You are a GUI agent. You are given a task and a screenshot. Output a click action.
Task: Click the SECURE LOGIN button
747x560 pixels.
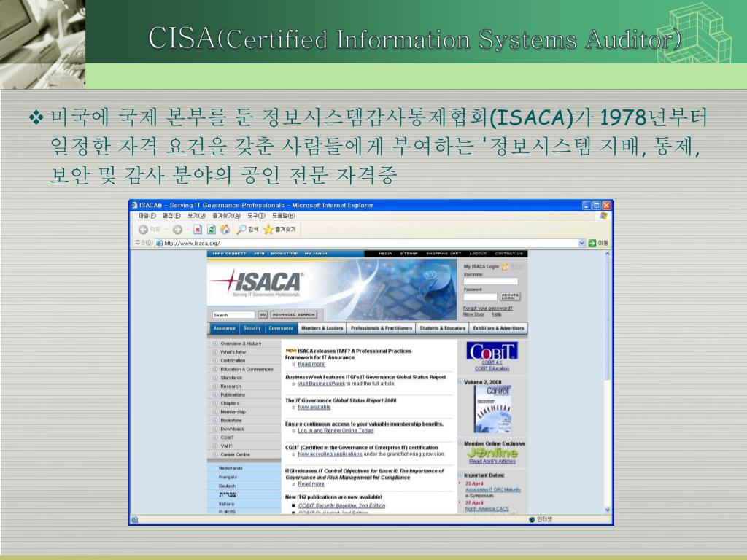pyautogui.click(x=510, y=296)
